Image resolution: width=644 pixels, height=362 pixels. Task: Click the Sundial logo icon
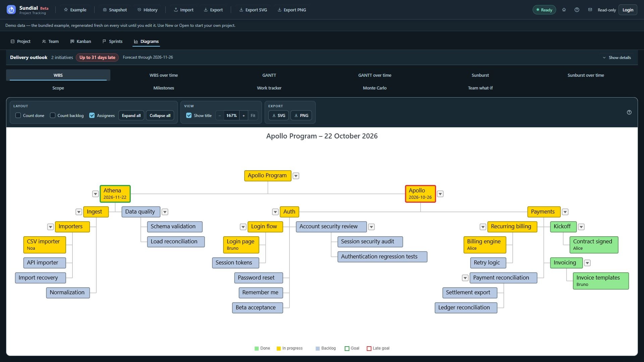(11, 10)
